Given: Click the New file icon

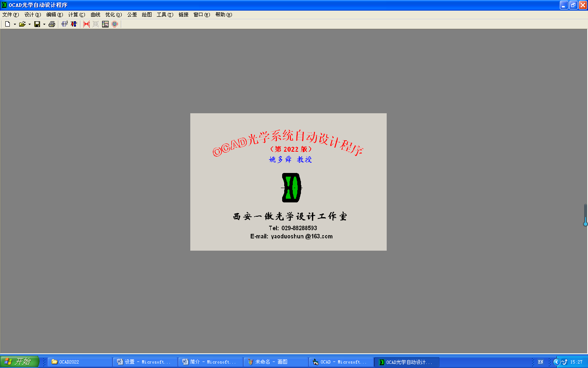Looking at the screenshot, I should [7, 24].
